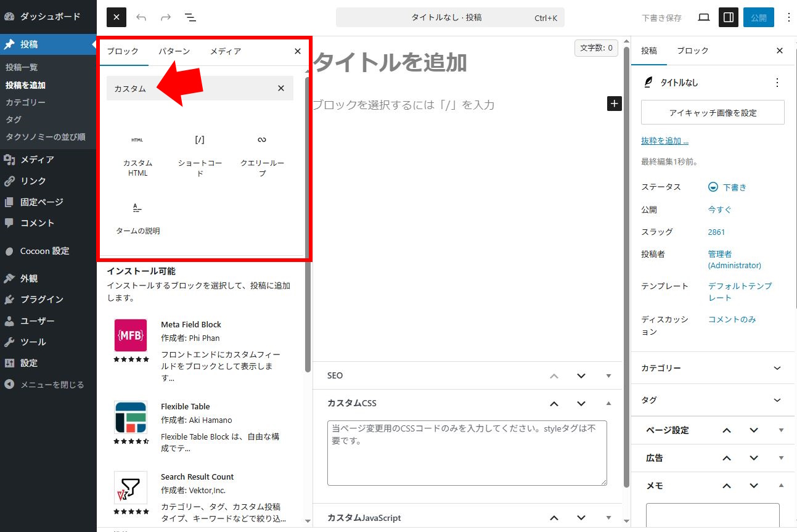Click the black plus add-block button
The height and width of the screenshot is (532, 797).
coord(614,104)
